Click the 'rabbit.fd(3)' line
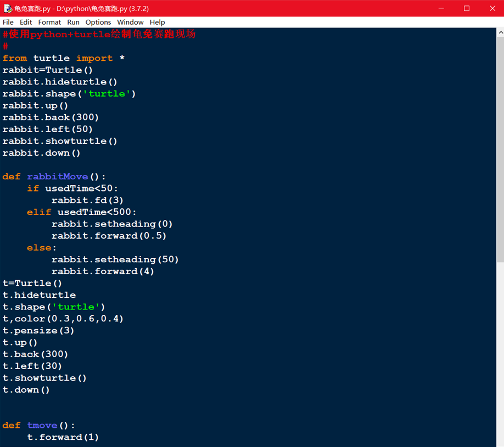Image resolution: width=504 pixels, height=447 pixels. click(x=87, y=200)
